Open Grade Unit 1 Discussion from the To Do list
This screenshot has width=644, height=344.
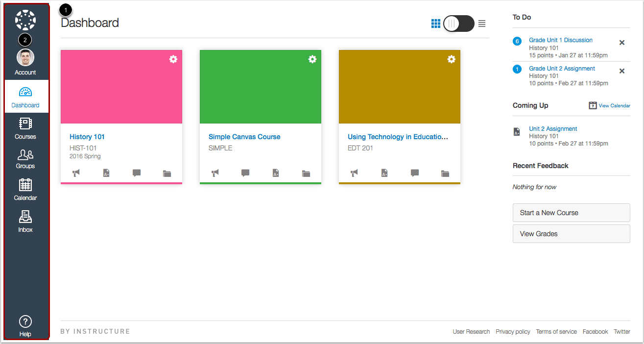pos(560,40)
